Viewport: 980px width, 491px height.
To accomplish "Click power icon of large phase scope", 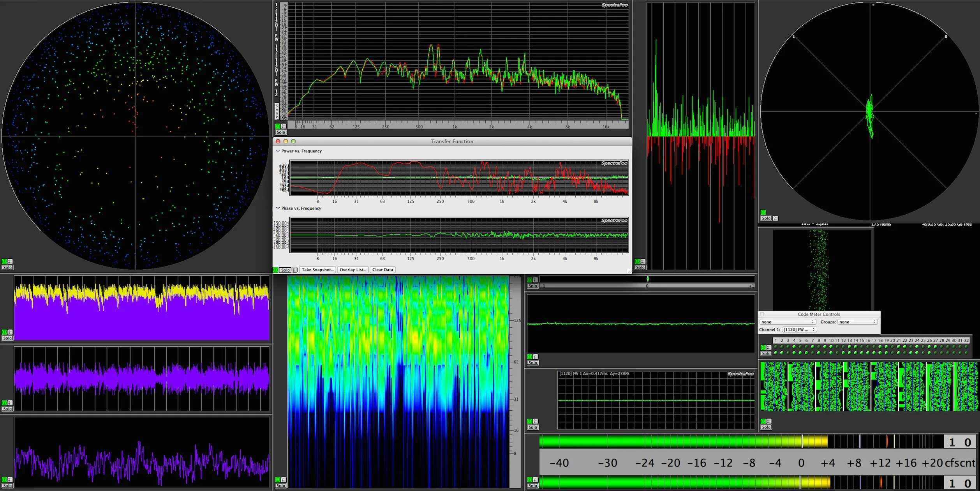I will pyautogui.click(x=4, y=261).
